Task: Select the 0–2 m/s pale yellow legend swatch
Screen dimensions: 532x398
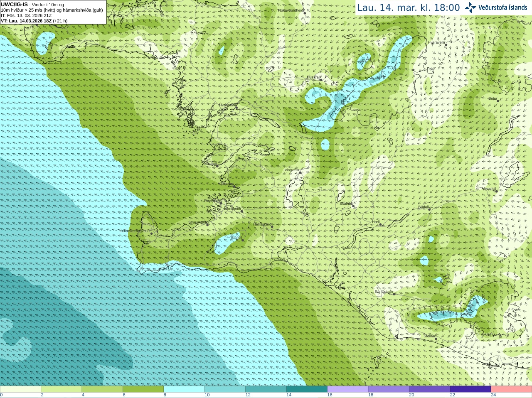Action: (20, 389)
